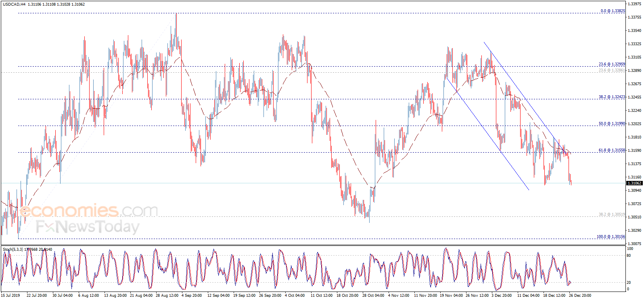Click the 15 Jul 2019 date label
This screenshot has height=300, width=644.
pyautogui.click(x=10, y=296)
